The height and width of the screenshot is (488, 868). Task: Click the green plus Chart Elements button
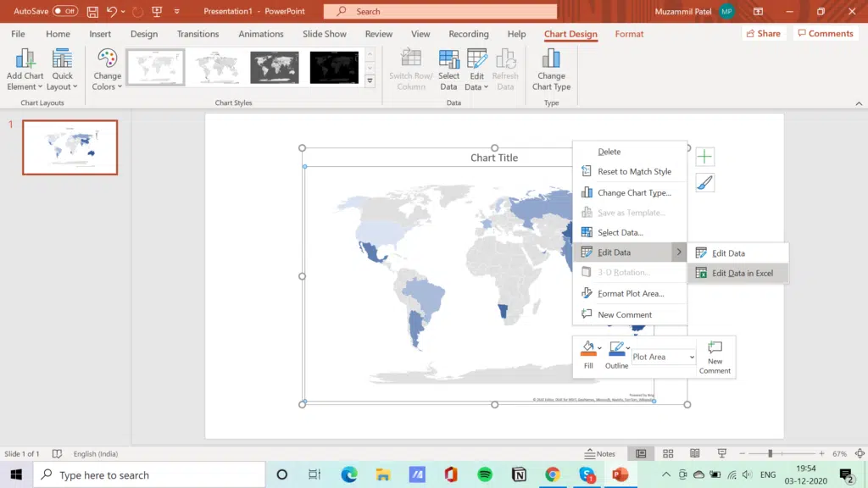click(x=704, y=157)
